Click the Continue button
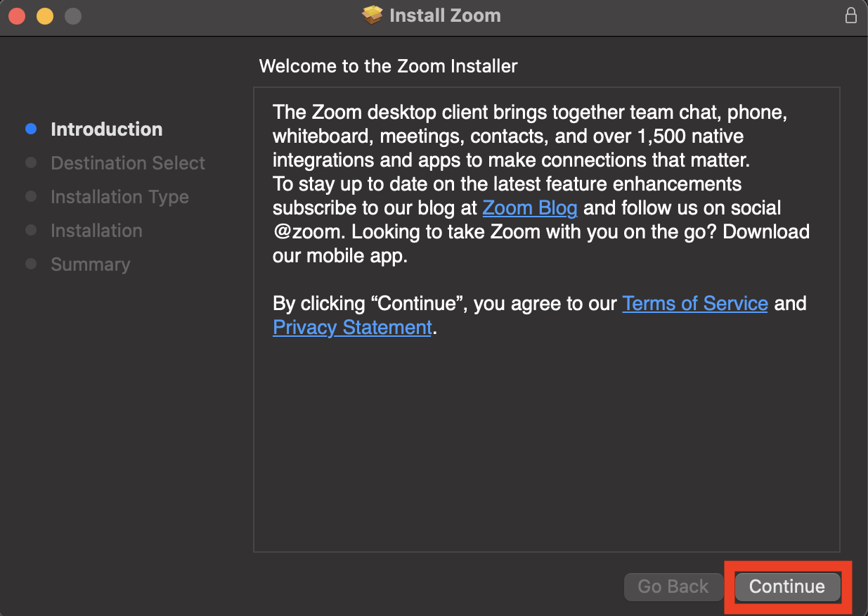This screenshot has height=616, width=868. tap(787, 586)
